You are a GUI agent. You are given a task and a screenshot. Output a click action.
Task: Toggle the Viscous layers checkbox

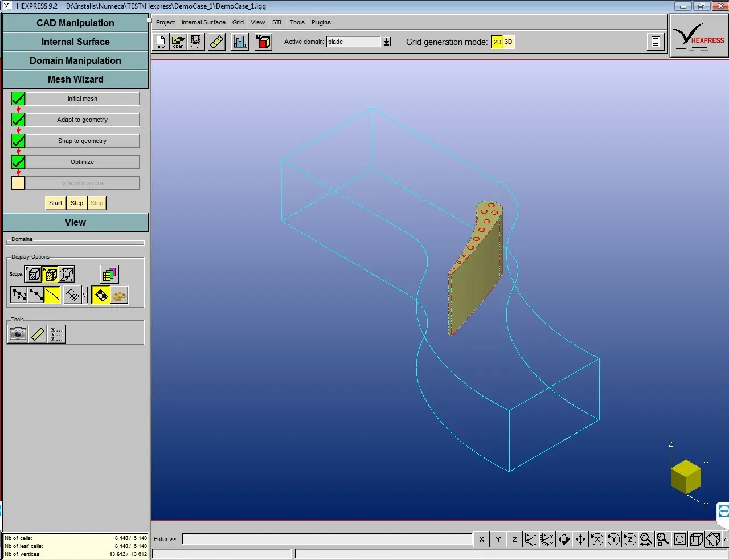point(18,183)
